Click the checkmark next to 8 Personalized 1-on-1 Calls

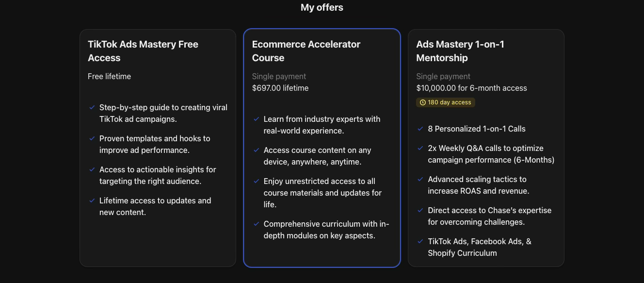(x=420, y=128)
